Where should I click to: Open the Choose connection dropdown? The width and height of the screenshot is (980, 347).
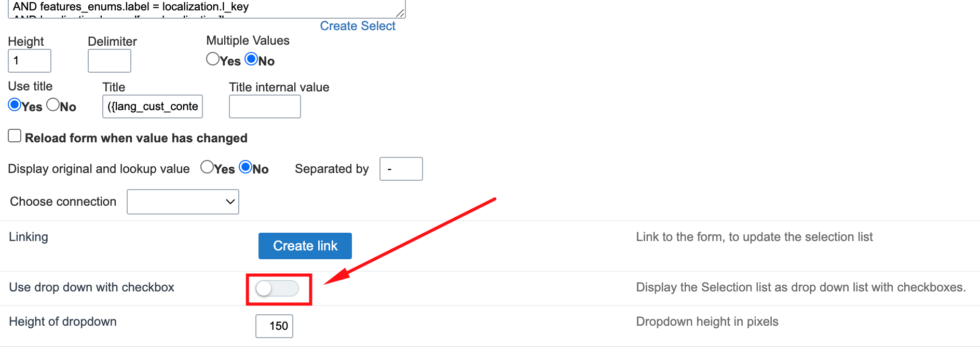pos(183,202)
